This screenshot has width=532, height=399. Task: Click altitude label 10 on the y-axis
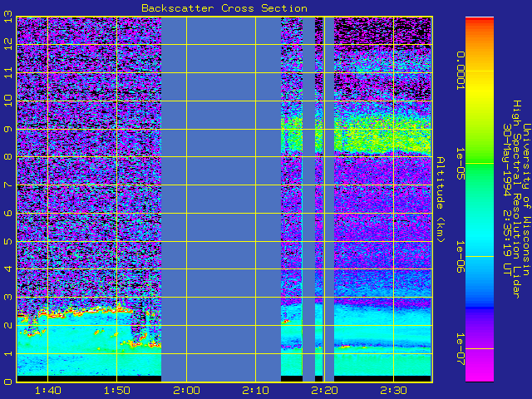(8, 101)
